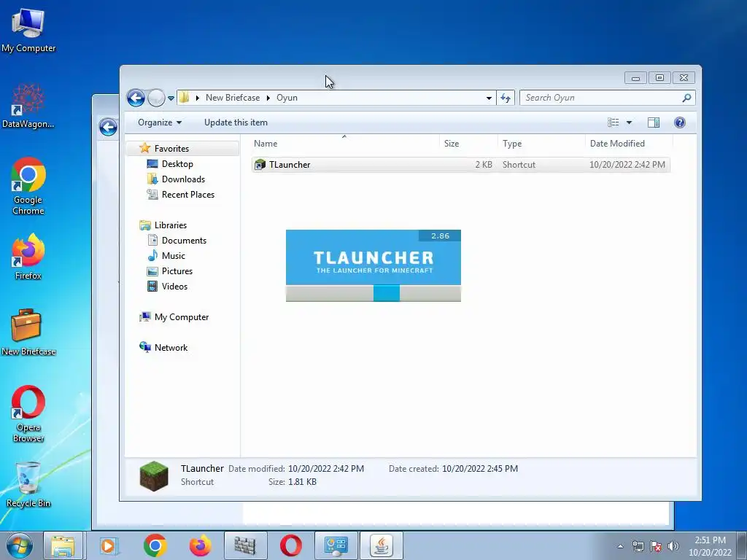The height and width of the screenshot is (560, 747).
Task: Click the magnifier search icon
Action: pyautogui.click(x=686, y=98)
